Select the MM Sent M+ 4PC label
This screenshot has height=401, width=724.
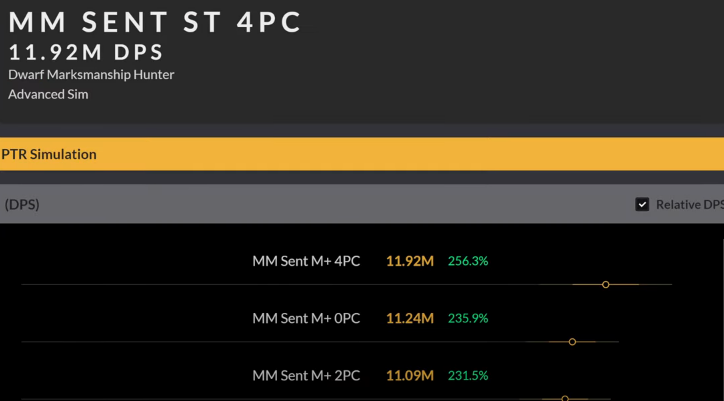pos(306,261)
